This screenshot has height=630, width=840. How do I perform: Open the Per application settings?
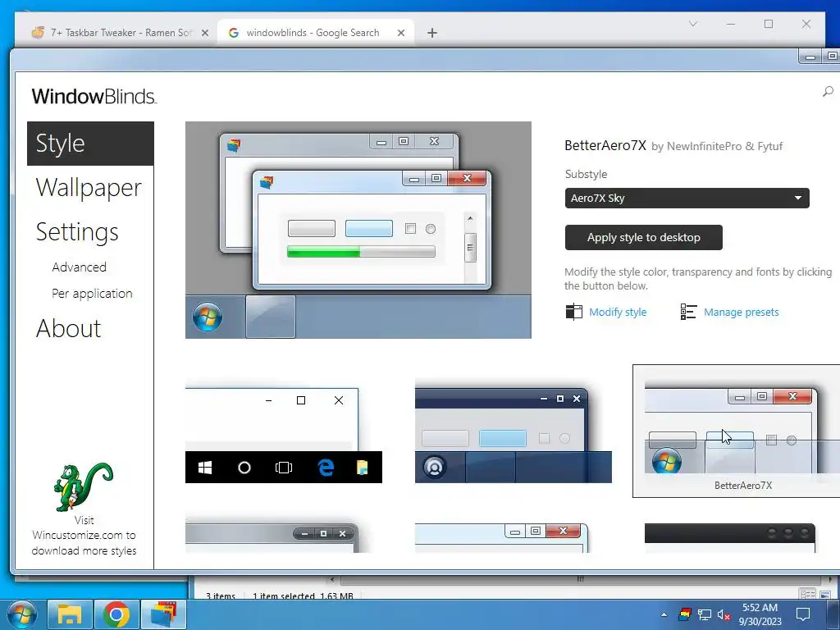[92, 294]
